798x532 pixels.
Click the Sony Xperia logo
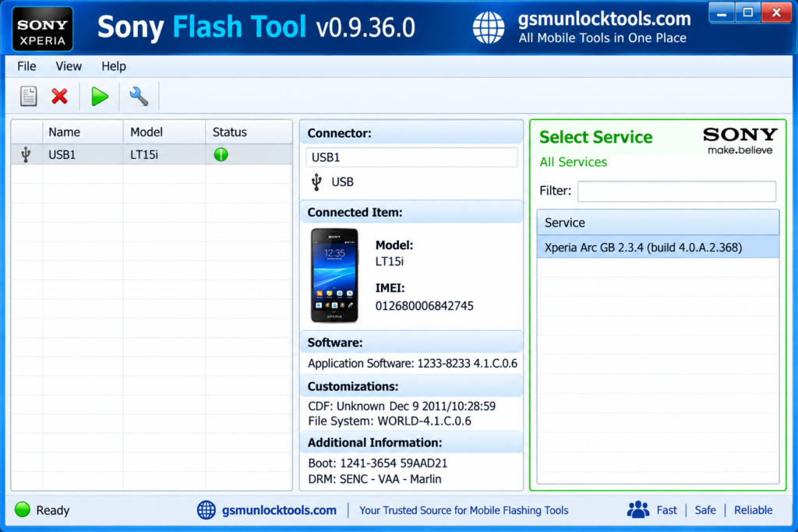pyautogui.click(x=42, y=30)
